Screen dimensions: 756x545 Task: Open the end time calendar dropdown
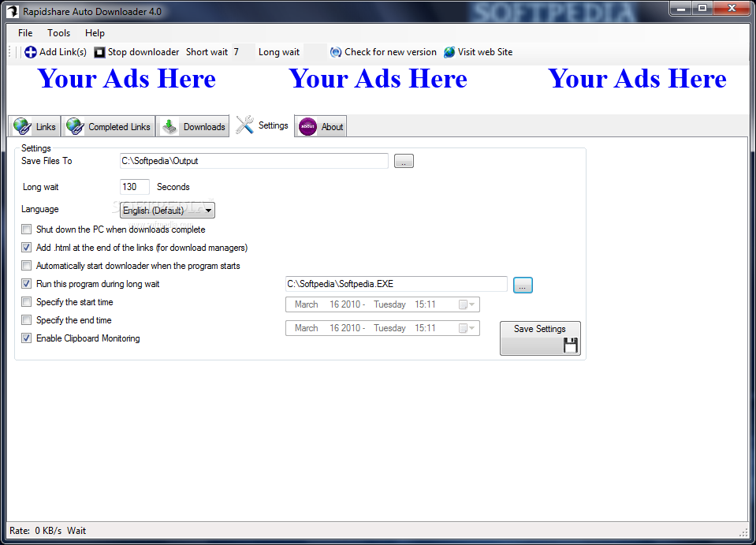coord(467,328)
